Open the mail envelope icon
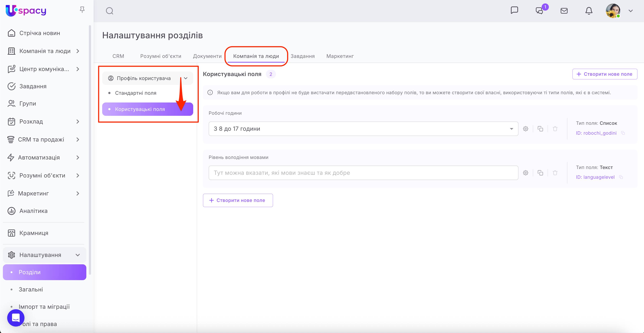644x333 pixels. [x=564, y=11]
